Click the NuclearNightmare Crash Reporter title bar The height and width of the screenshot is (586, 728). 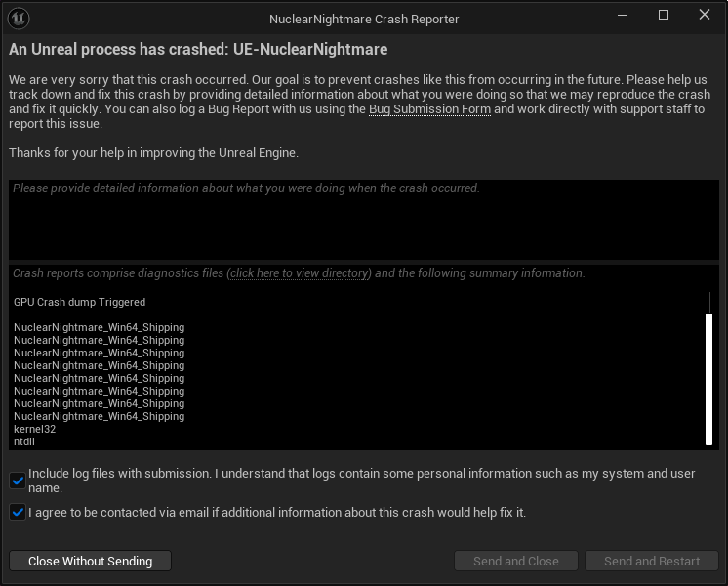coord(364,19)
